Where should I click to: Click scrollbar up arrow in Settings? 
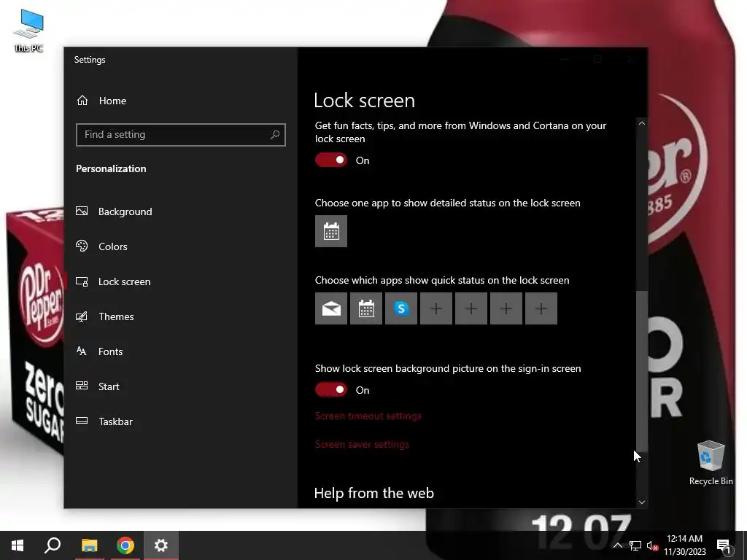click(x=642, y=123)
